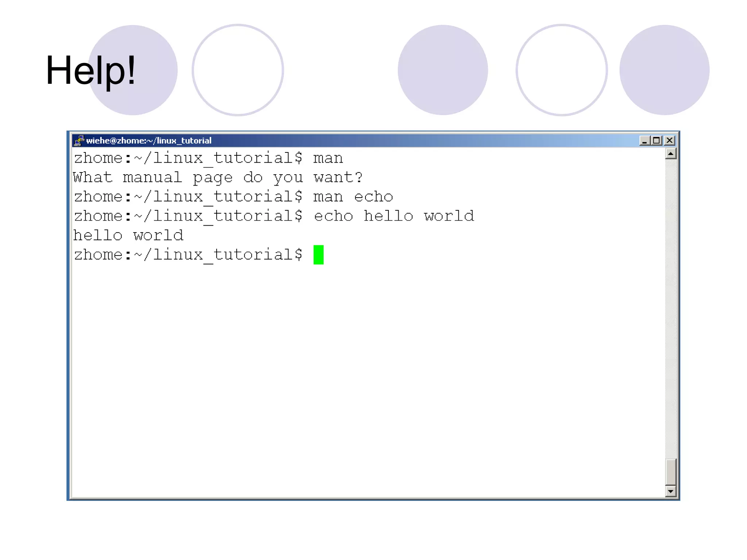Click the scrollbar down arrow
This screenshot has height=560, width=747.
[670, 491]
